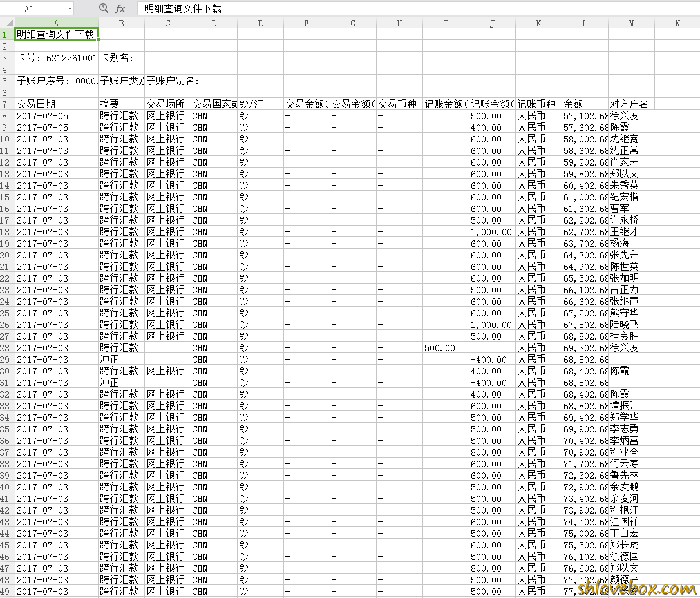Image resolution: width=700 pixels, height=598 pixels.
Task: Click name cell 谭振升
Action: pos(631,406)
